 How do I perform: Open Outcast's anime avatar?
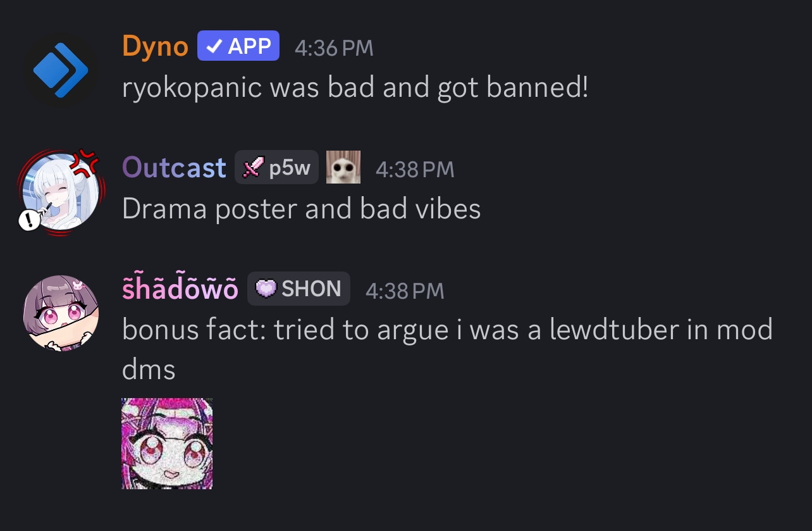[61, 192]
